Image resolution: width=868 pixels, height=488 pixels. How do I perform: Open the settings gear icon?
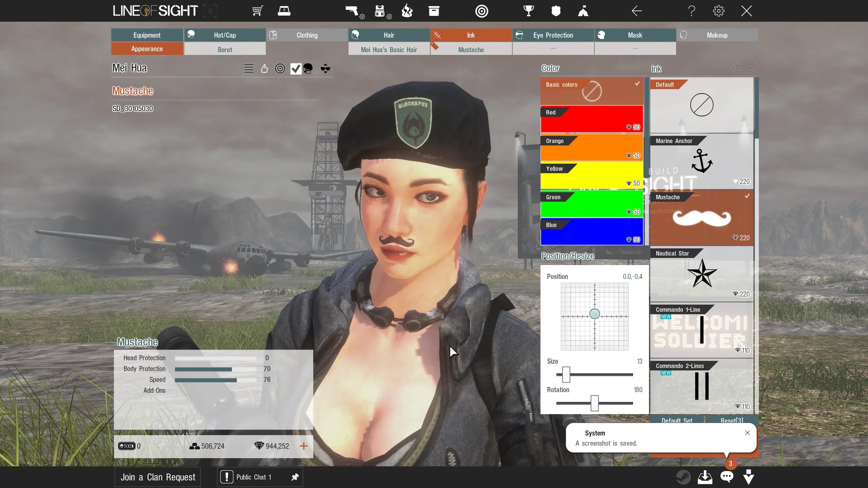pos(718,11)
